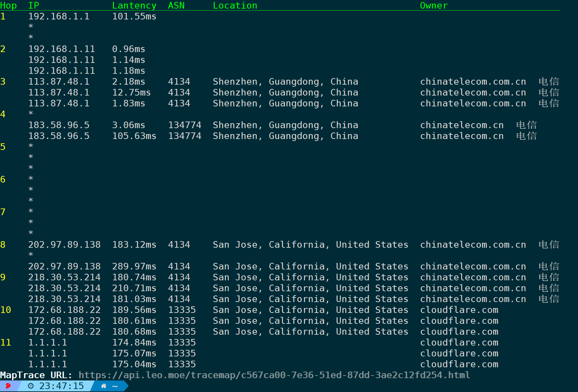Select latency value 1.18ms
Viewport: 578px width, 392px height.
click(129, 71)
